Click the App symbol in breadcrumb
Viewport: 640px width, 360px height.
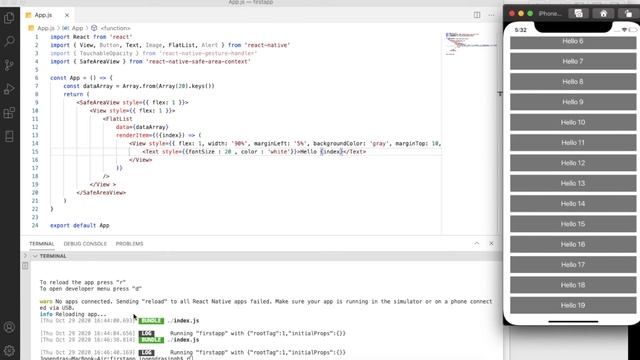[77, 28]
